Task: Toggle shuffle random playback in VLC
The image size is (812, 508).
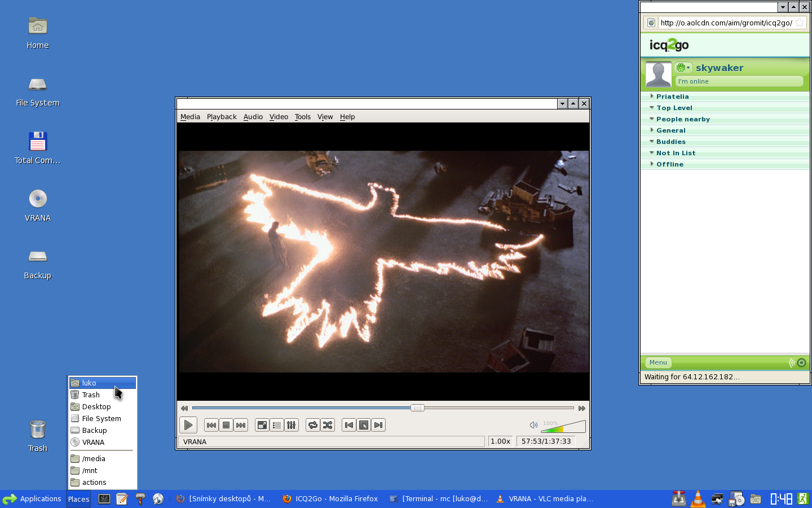Action: tap(328, 425)
